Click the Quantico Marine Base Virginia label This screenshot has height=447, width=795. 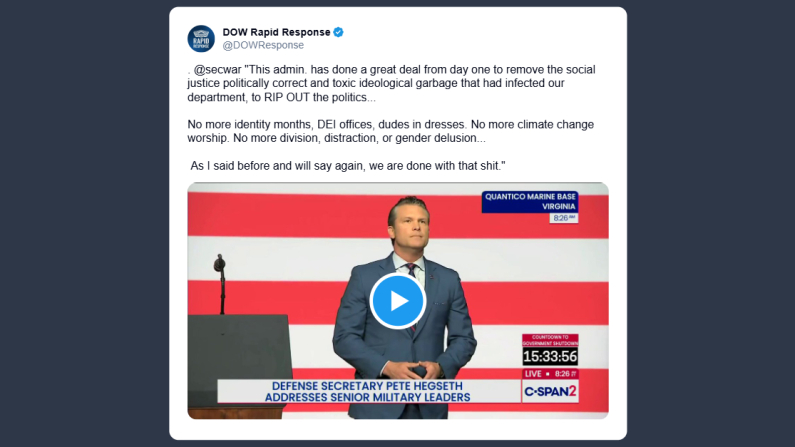pos(530,202)
